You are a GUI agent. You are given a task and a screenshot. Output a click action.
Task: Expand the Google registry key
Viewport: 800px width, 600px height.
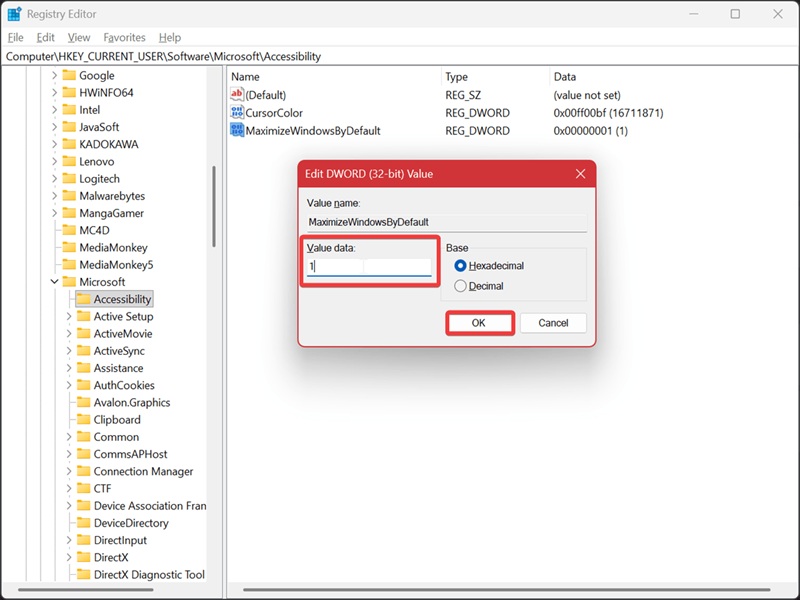pyautogui.click(x=55, y=76)
